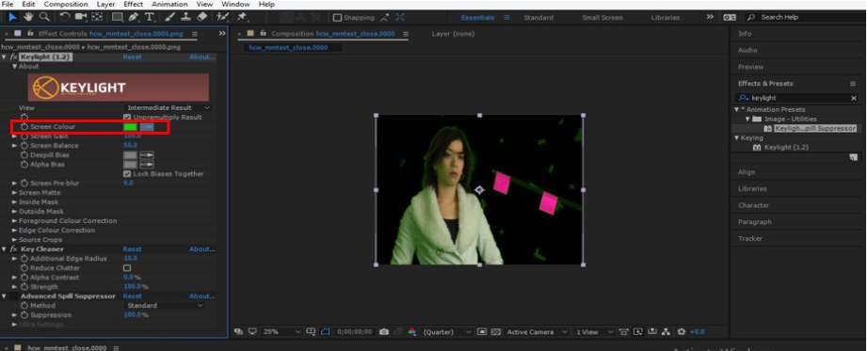Open the Quarter resolution dropdown
Viewport: 868px width, 351px height.
447,332
